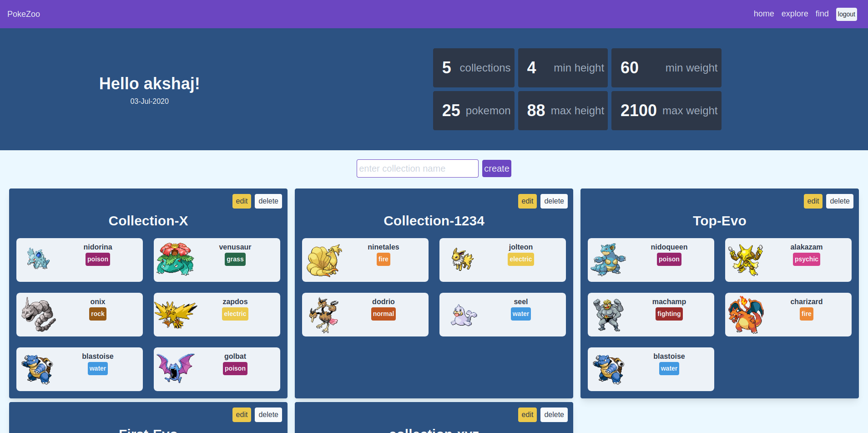Click the 25 pokemon stat tile
Image resolution: width=868 pixels, height=433 pixels.
474,111
